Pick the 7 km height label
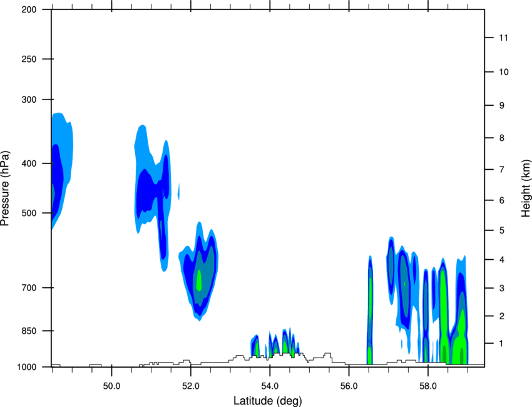 [x=502, y=170]
